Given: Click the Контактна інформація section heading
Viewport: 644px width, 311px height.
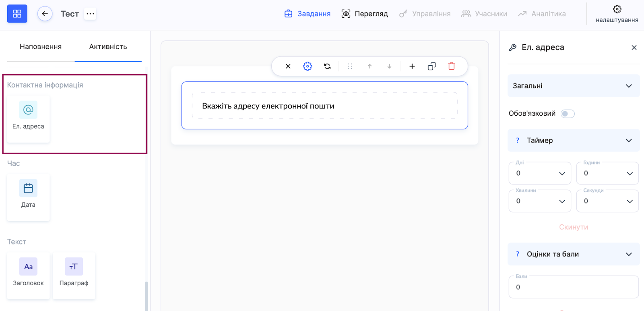Looking at the screenshot, I should point(45,85).
